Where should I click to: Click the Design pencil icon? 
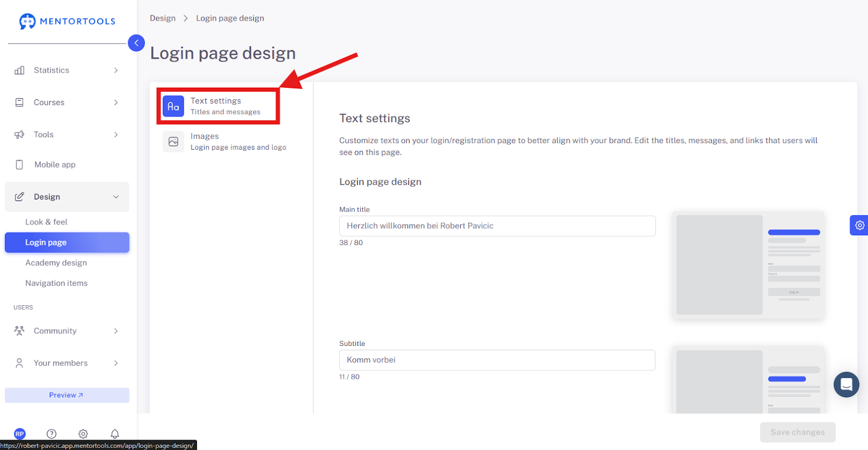20,197
